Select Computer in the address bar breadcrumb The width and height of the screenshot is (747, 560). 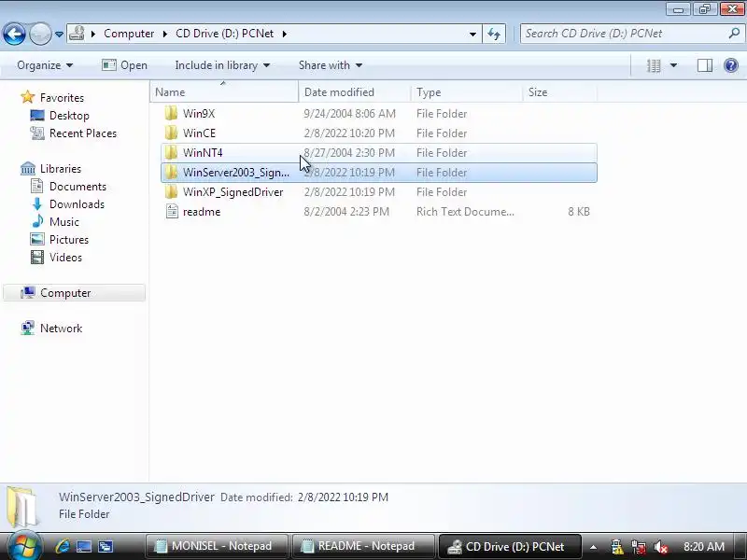pos(129,34)
